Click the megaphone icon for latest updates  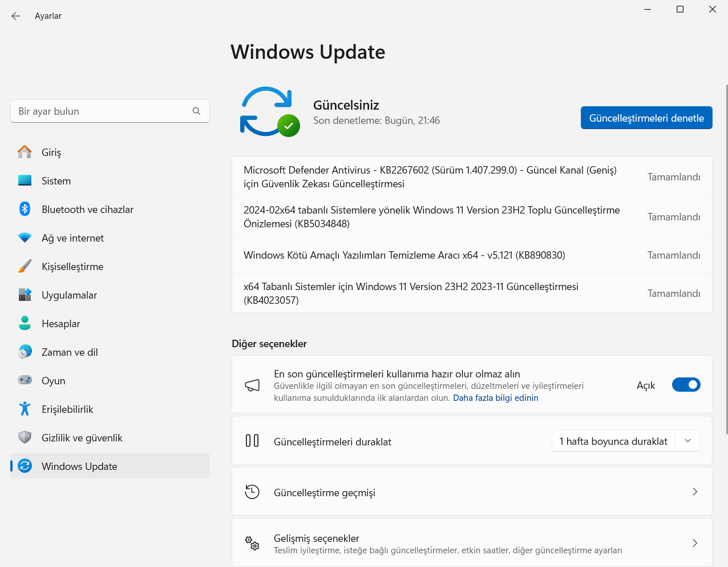coord(252,385)
